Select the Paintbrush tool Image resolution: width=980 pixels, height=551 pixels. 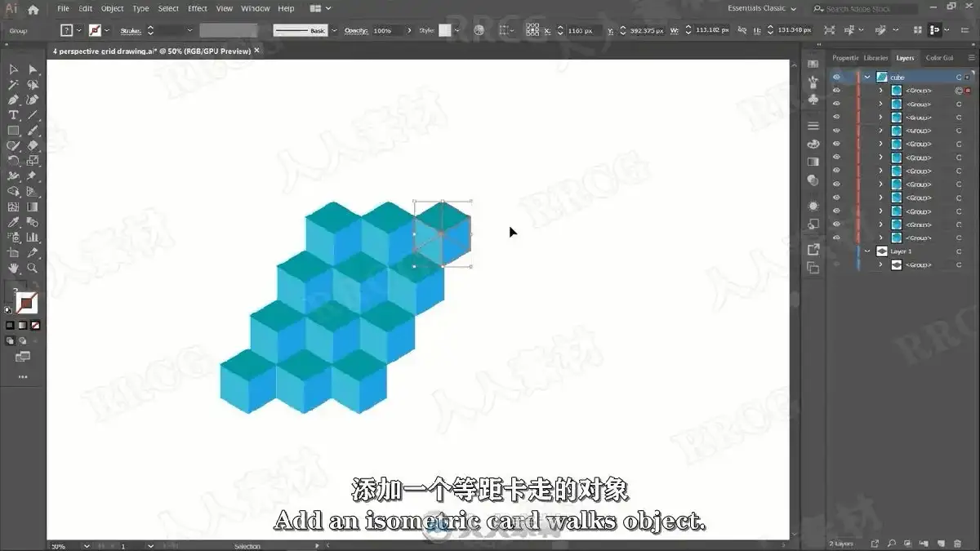click(x=33, y=131)
